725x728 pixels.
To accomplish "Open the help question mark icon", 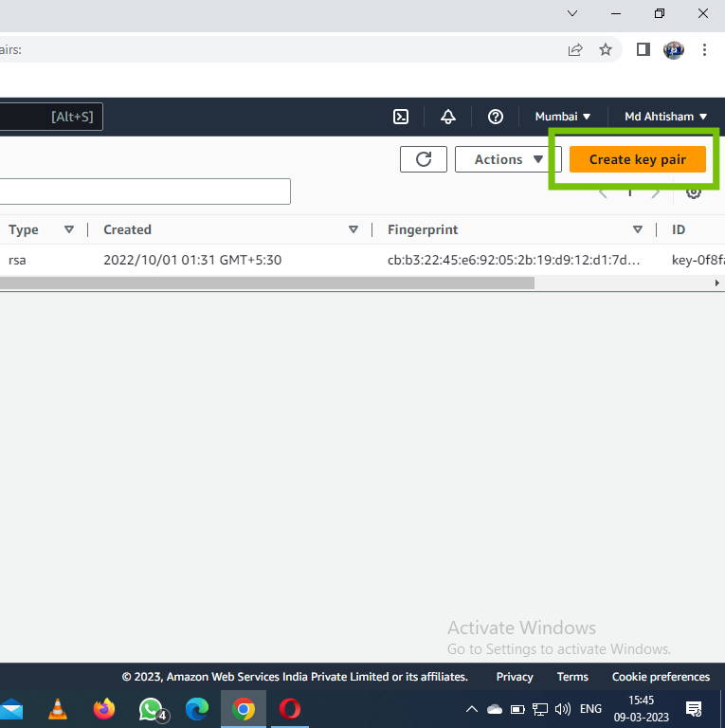I will [496, 117].
